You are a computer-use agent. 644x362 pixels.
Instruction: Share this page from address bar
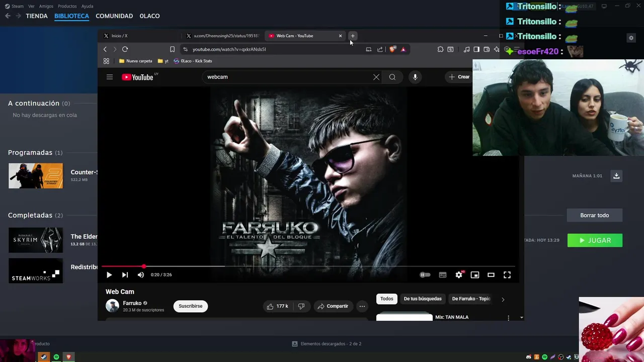[380, 49]
